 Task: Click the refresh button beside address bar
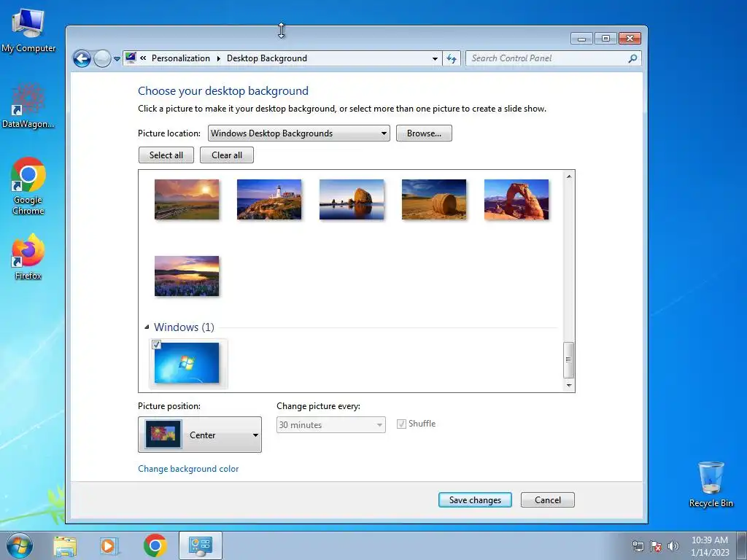pyautogui.click(x=451, y=58)
